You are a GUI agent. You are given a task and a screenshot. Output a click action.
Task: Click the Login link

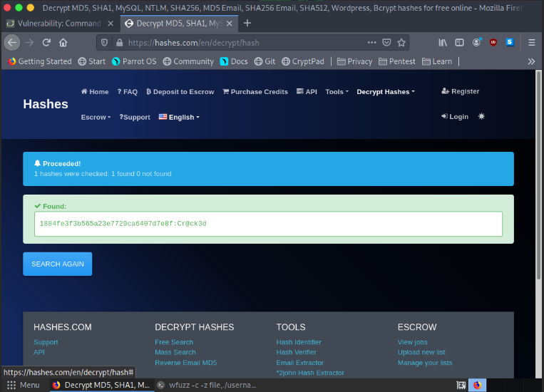[455, 116]
